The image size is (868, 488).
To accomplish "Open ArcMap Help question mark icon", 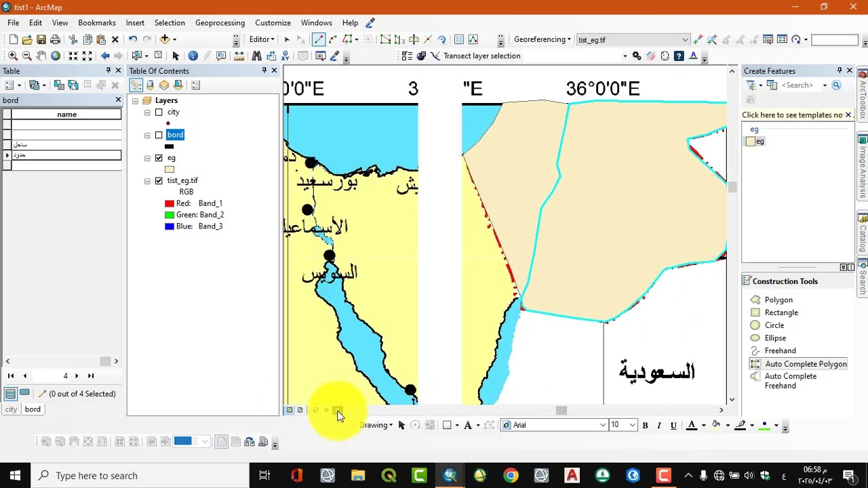I will 679,56.
